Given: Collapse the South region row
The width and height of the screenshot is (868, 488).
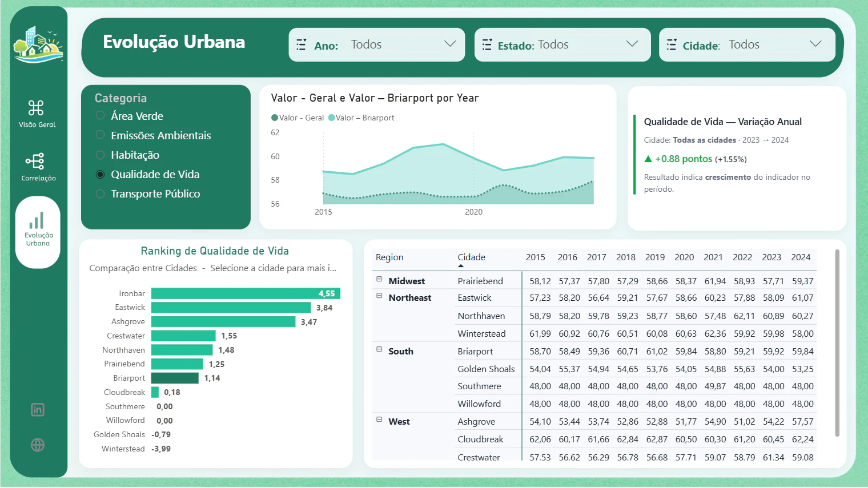Looking at the screenshot, I should point(379,350).
